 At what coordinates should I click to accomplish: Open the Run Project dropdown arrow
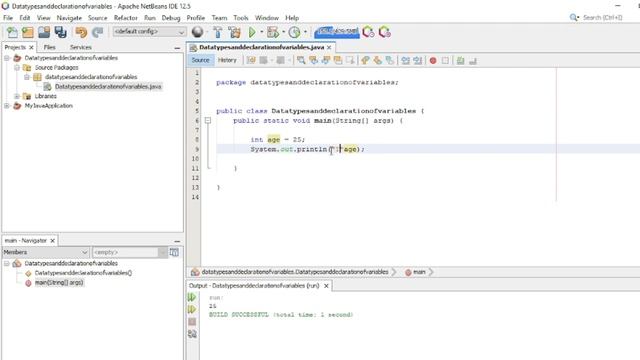(261, 32)
